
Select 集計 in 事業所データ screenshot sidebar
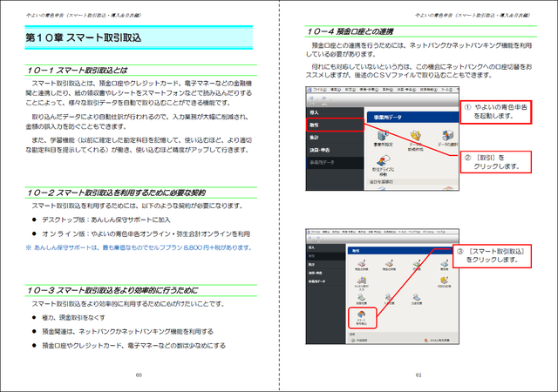click(335, 138)
